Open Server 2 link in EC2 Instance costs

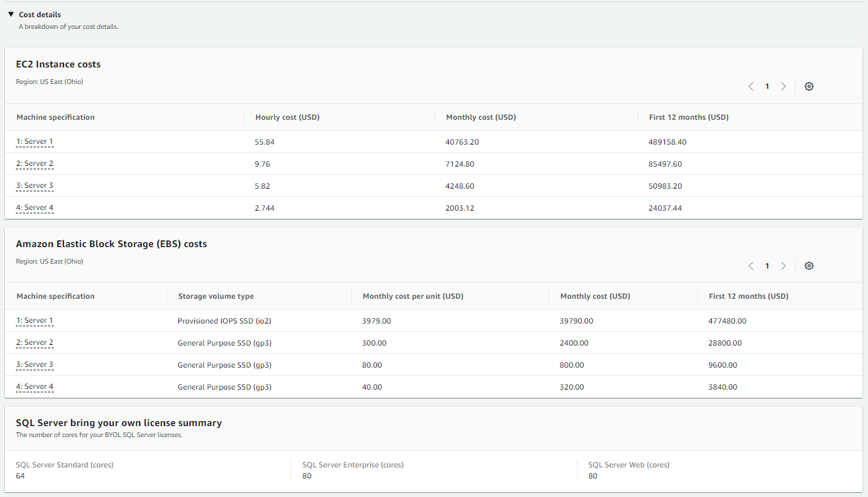click(34, 164)
